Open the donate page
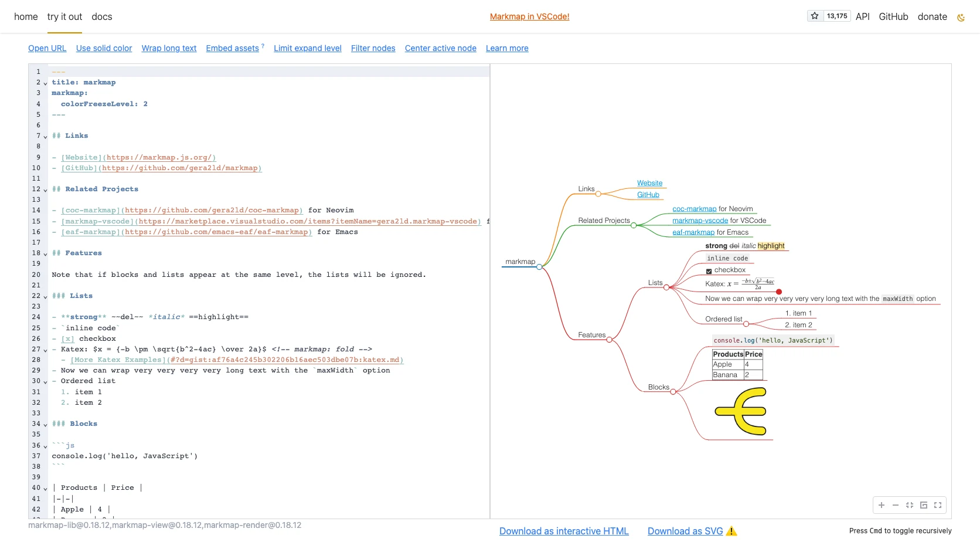The height and width of the screenshot is (552, 980). [x=933, y=17]
